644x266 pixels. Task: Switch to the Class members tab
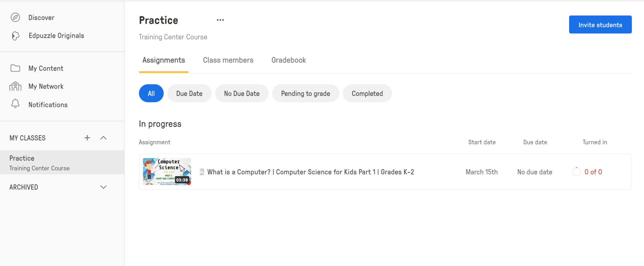point(228,60)
